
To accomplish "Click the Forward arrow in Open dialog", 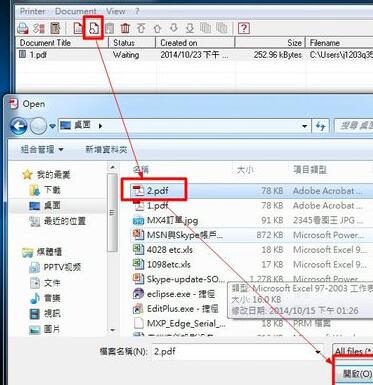I will [x=38, y=126].
